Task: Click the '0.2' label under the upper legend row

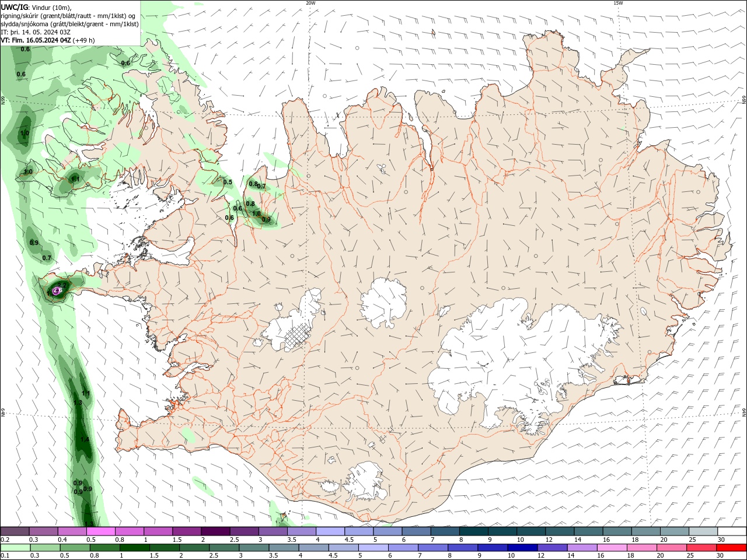Action: pos(5,540)
